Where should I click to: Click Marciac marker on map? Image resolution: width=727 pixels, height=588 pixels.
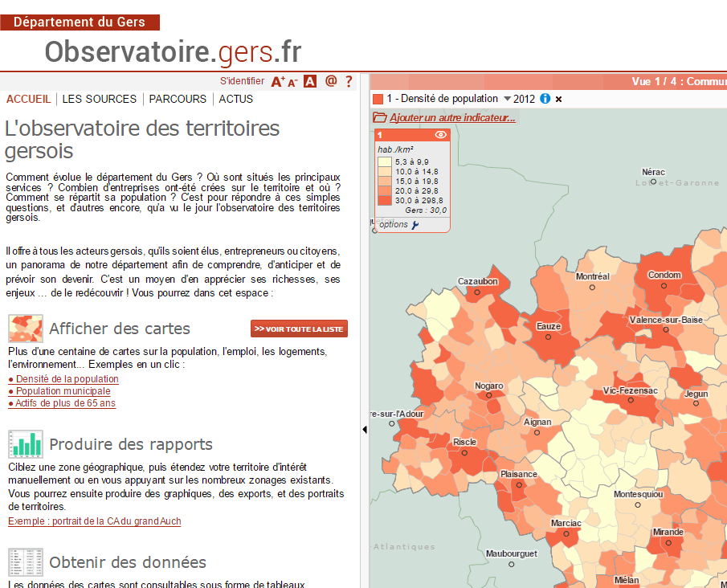(566, 533)
